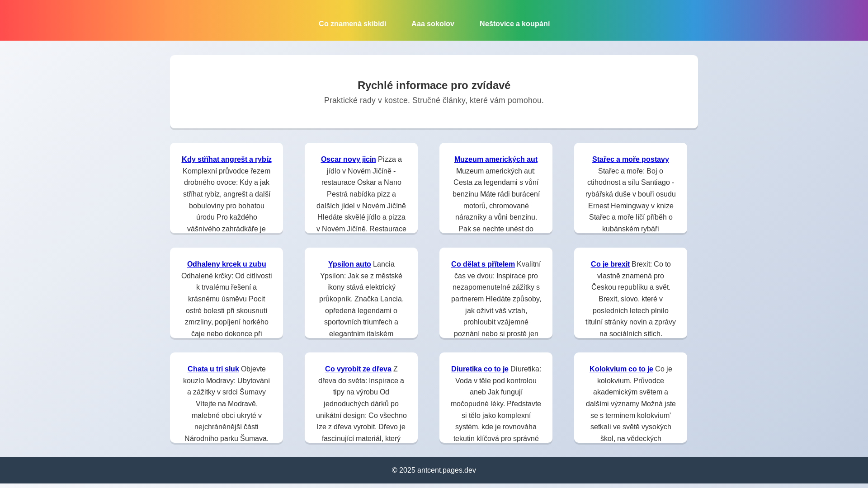Screen dimensions: 868x488
Task: Open article 'Co dělat s přítelem'
Action: [483, 264]
